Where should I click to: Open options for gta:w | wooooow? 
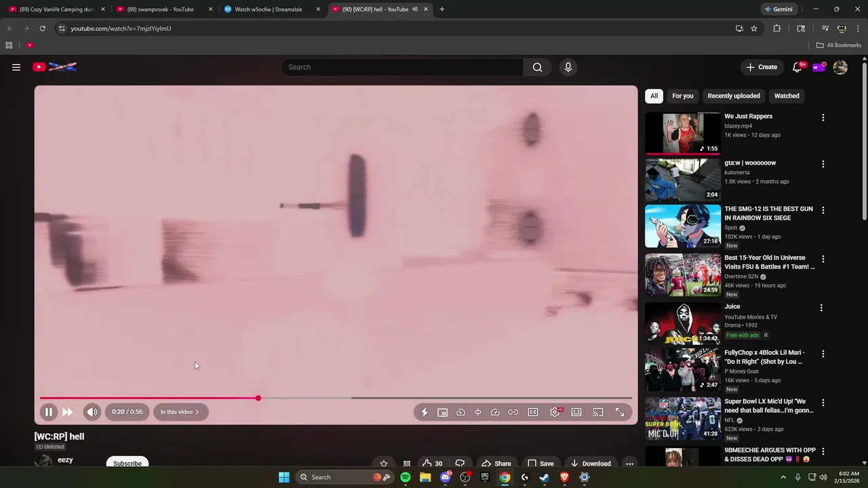[823, 164]
